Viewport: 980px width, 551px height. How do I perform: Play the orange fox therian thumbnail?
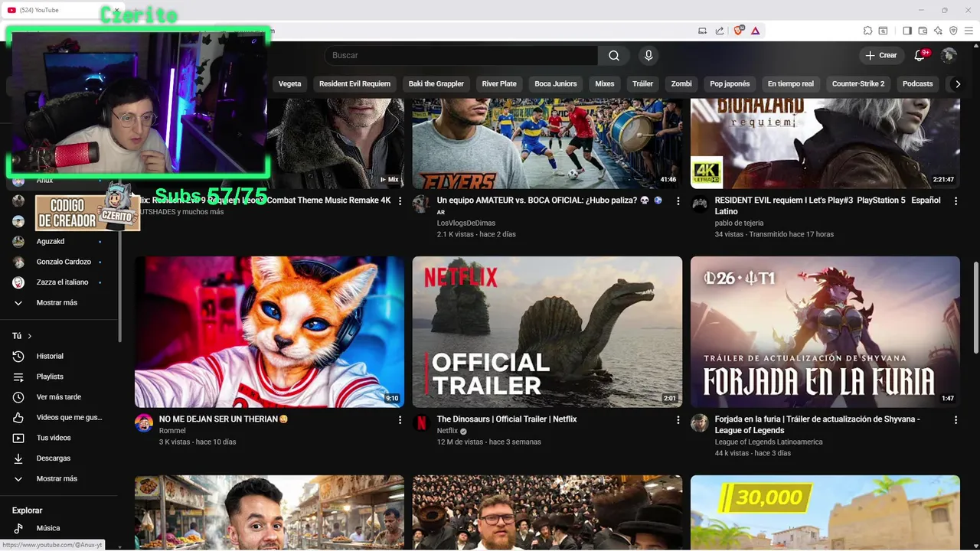[x=269, y=331]
